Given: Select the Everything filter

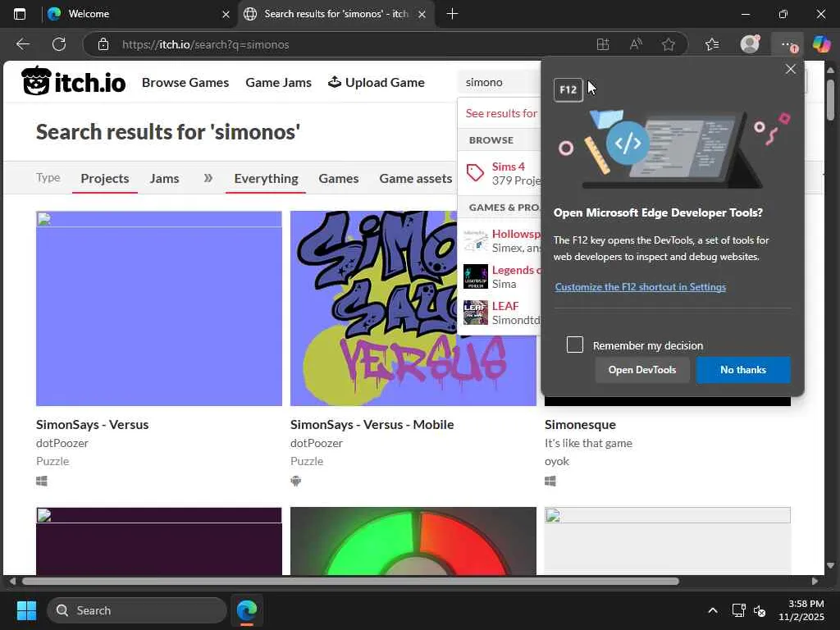Looking at the screenshot, I should (266, 178).
